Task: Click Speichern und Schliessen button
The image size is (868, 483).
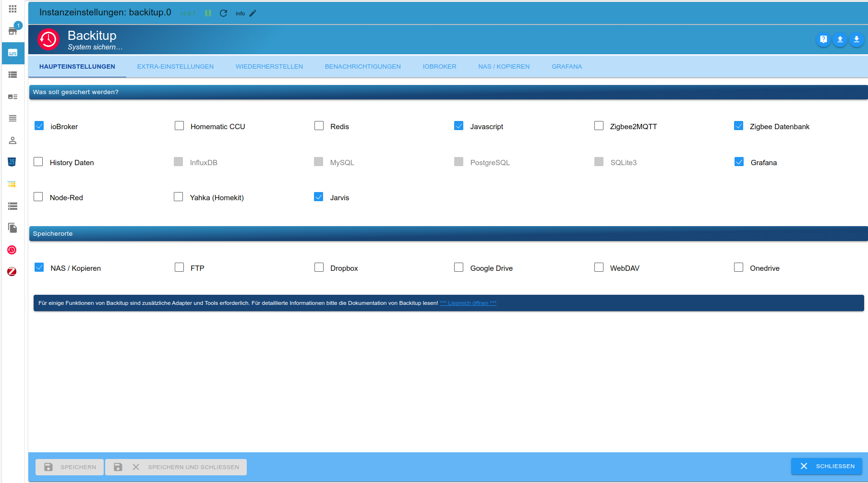Action: (176, 467)
